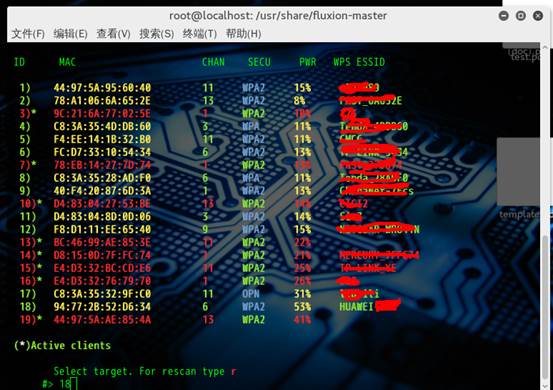Click MAC address D8:15:0D:7F:FC:74
Image resolution: width=553 pixels, height=390 pixels.
(x=102, y=255)
